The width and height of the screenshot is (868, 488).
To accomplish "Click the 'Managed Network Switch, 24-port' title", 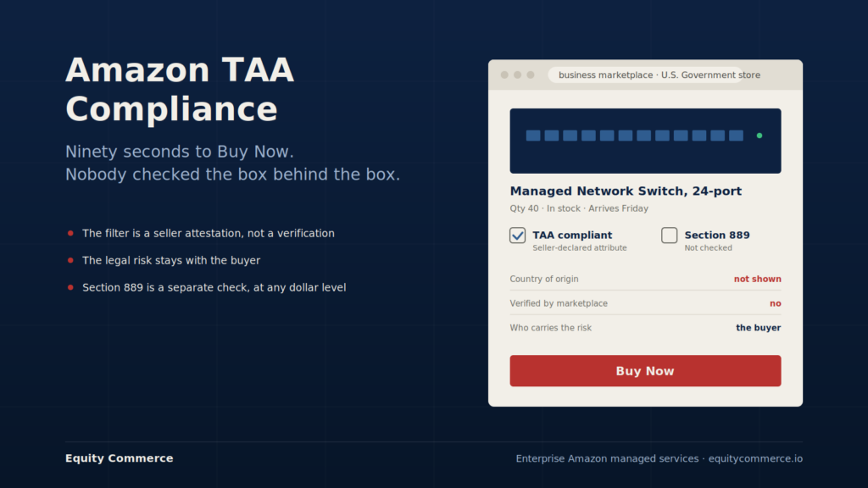I will 626,191.
